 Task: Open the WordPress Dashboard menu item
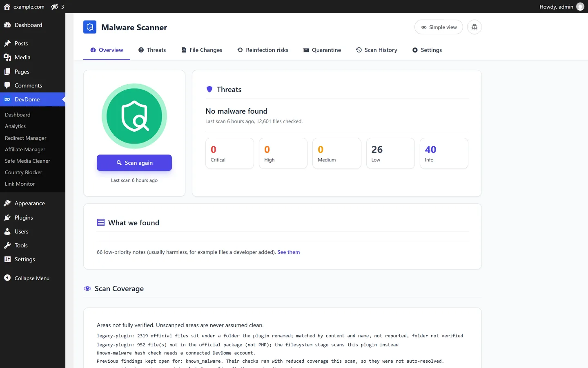click(x=33, y=25)
